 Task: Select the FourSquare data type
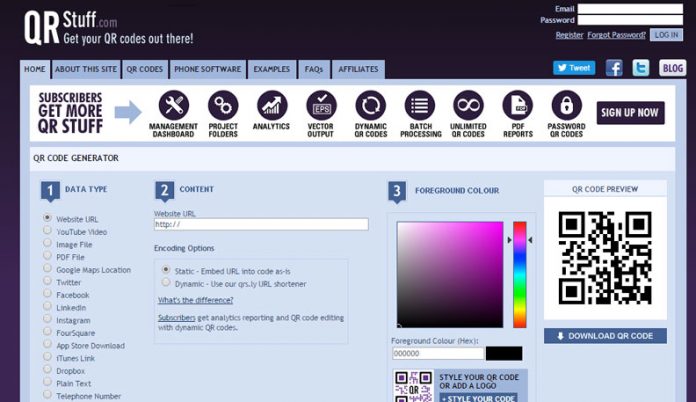coord(47,331)
